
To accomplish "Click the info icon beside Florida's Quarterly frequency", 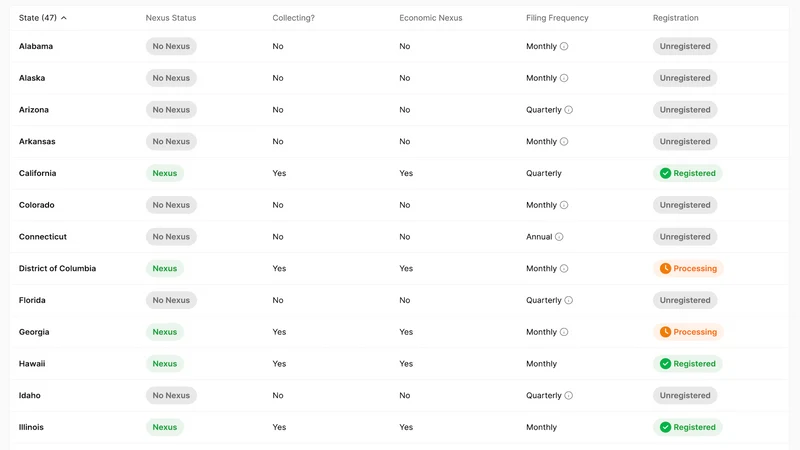I will pos(568,301).
